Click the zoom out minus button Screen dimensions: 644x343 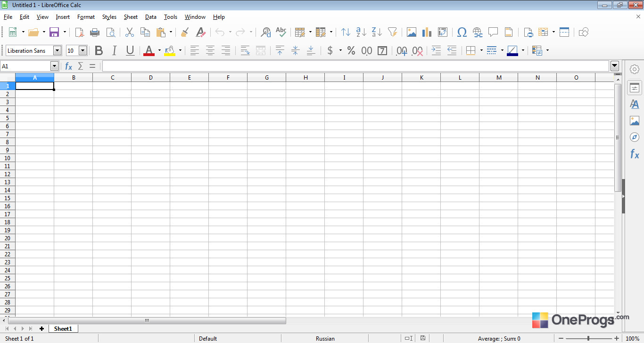[561, 338]
